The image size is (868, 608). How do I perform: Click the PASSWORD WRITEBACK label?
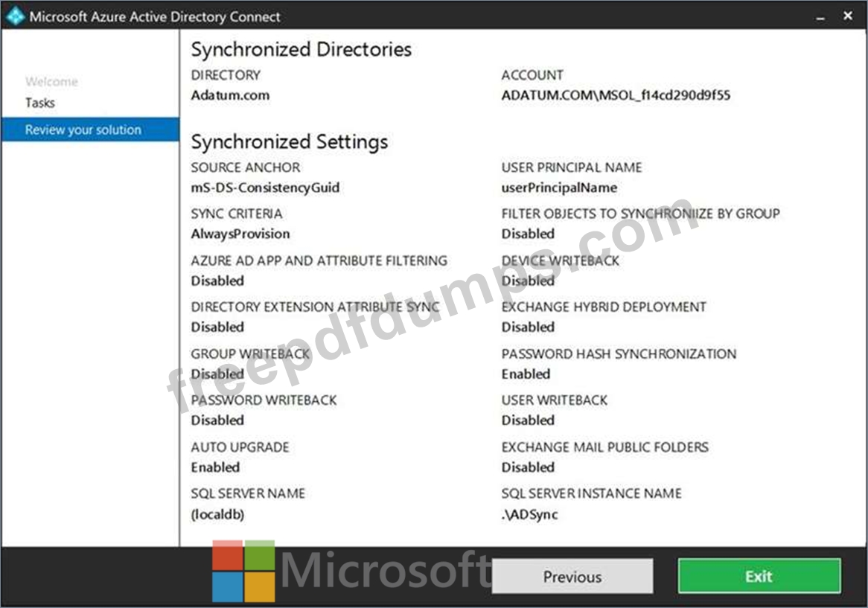264,400
